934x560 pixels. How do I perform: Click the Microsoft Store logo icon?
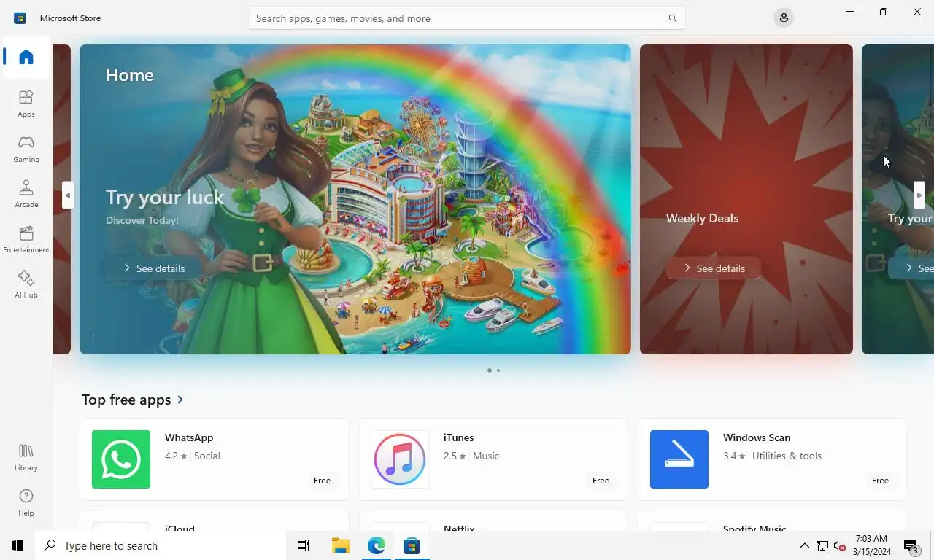tap(20, 17)
